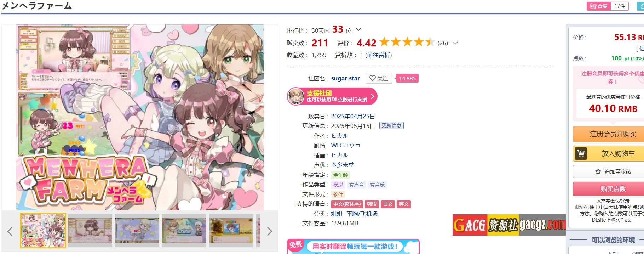This screenshot has height=254, width=644.
Task: Open the 前往赏析 reviews link
Action: [378, 55]
